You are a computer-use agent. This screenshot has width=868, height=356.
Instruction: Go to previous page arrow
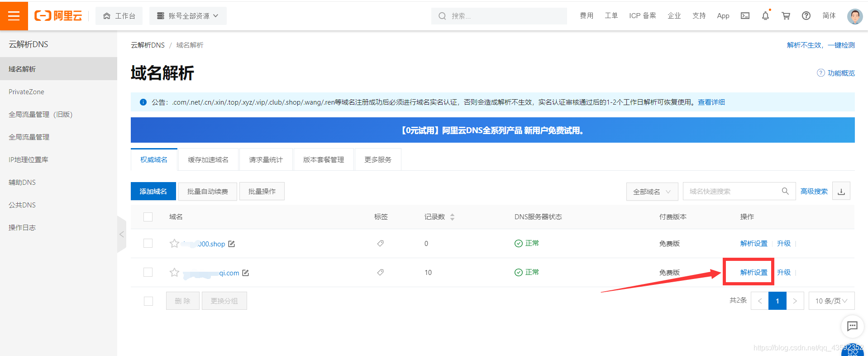(760, 301)
